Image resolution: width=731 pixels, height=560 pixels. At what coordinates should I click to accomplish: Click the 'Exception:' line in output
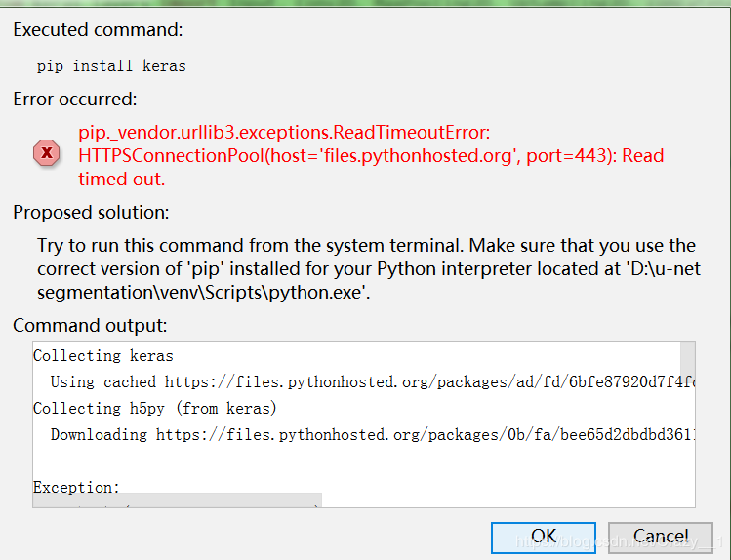click(x=77, y=486)
